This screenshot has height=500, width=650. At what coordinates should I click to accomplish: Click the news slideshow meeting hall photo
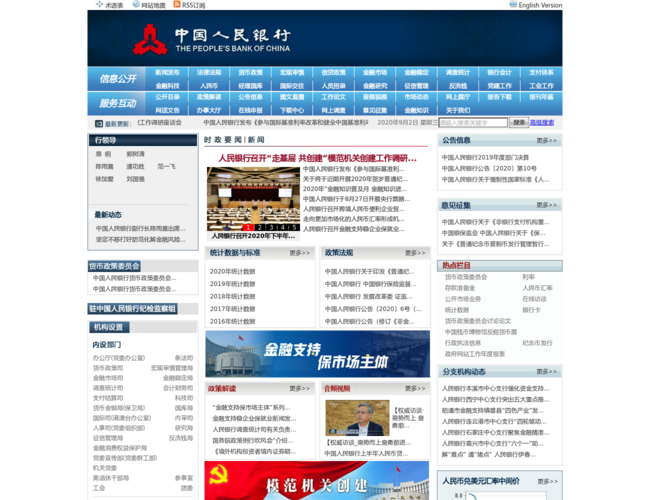pos(253,199)
